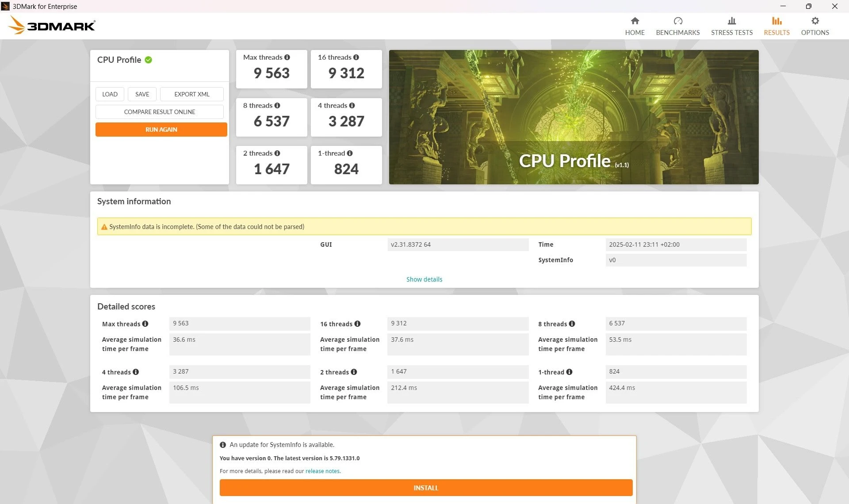Click the 212.4 ms simulation time value

tap(458, 393)
